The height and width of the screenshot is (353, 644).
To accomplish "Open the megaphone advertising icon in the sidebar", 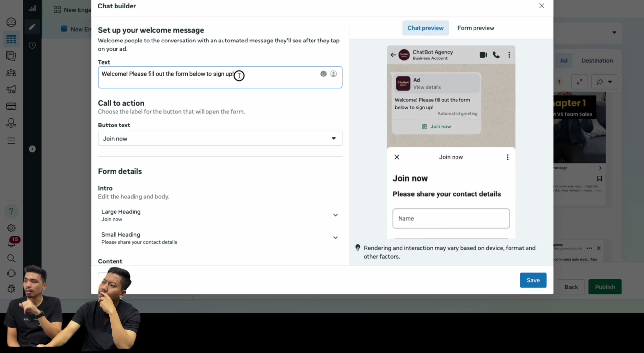I will pyautogui.click(x=11, y=89).
